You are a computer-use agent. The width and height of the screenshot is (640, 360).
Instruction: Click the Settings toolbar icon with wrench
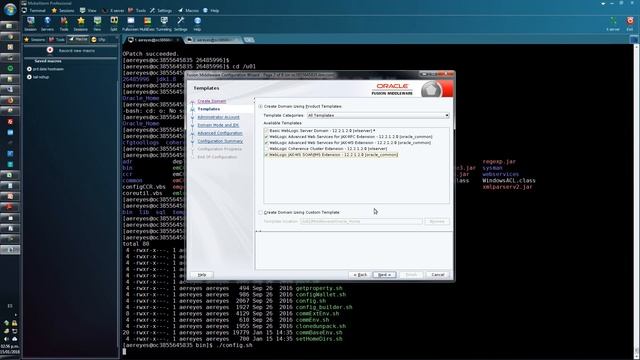pyautogui.click(x=180, y=24)
